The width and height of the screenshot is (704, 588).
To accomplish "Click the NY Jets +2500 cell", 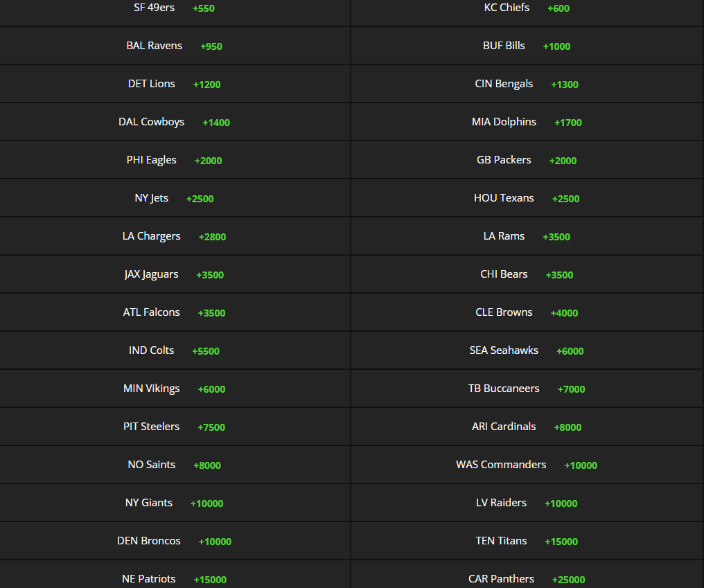I will coord(175,198).
